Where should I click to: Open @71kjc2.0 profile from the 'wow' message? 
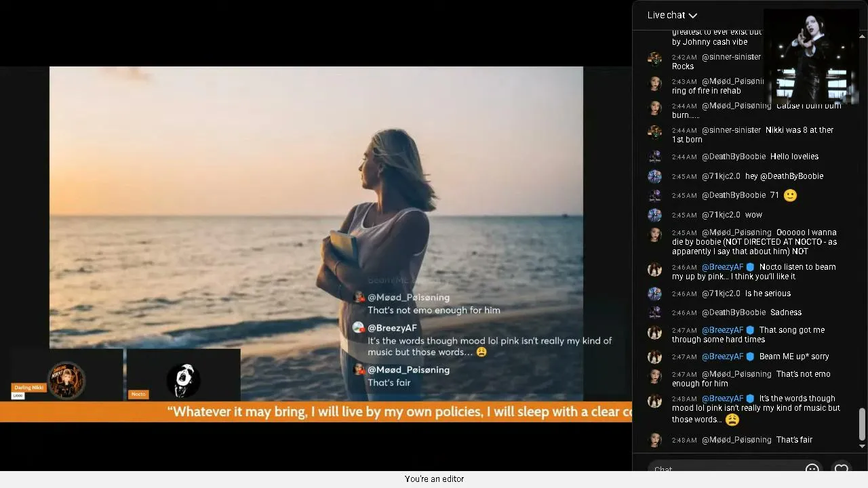coord(721,215)
